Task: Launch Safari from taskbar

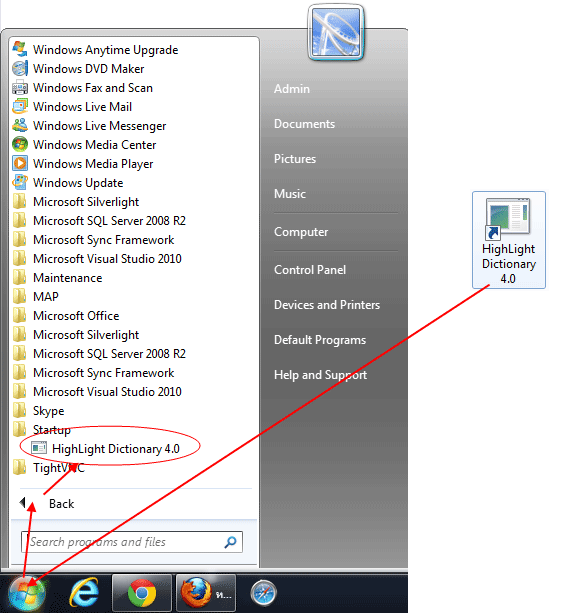Action: [263, 593]
